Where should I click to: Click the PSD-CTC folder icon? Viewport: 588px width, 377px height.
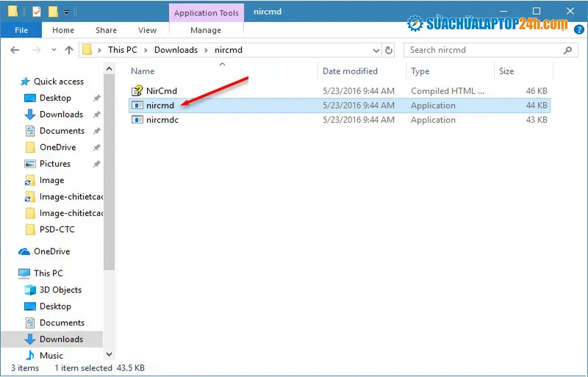point(30,229)
